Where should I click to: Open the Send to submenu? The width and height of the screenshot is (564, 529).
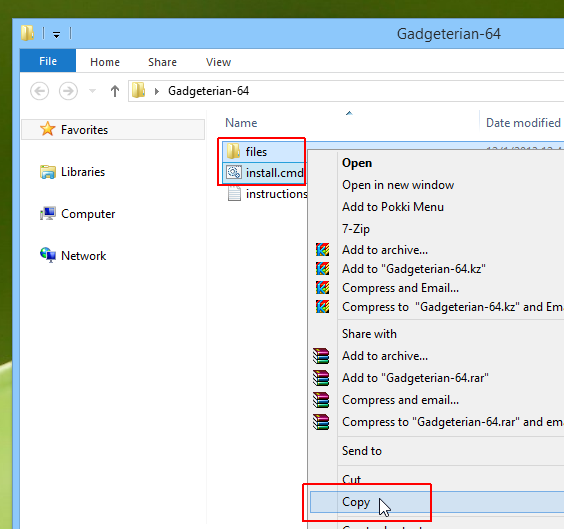pos(362,451)
